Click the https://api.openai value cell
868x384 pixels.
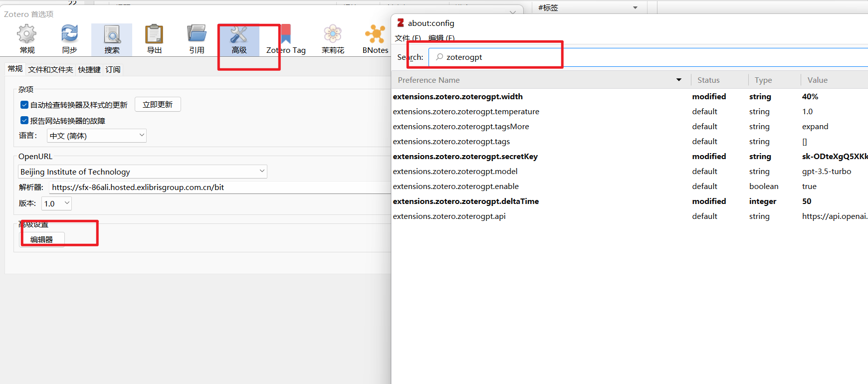point(835,216)
